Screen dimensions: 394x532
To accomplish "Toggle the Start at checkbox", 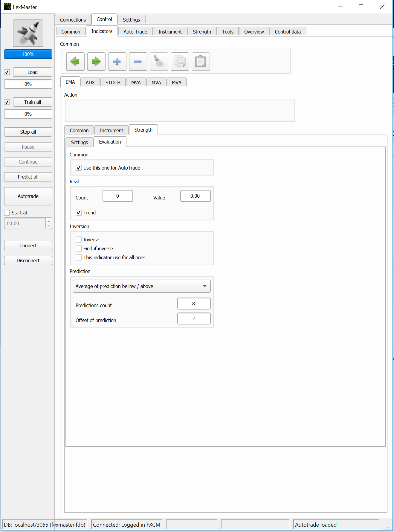I will click(7, 213).
